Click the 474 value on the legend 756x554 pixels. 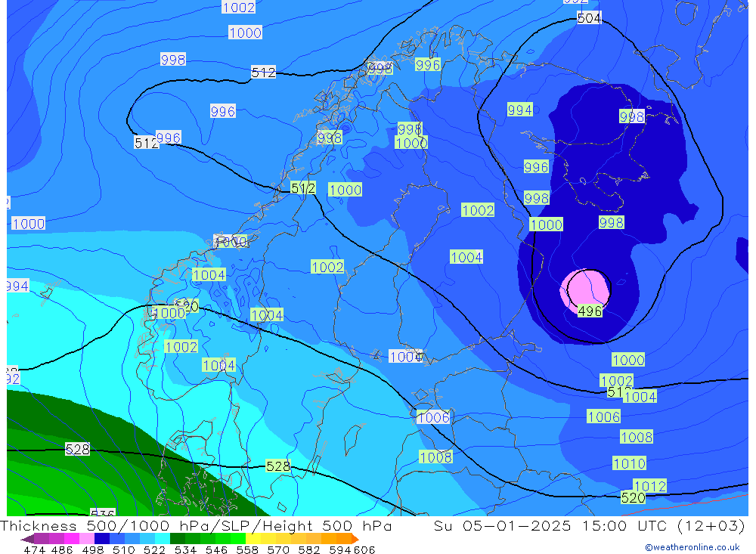click(35, 549)
